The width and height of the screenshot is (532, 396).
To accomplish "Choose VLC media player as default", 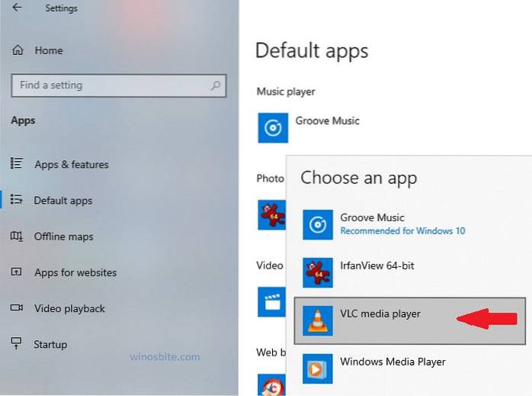I will pyautogui.click(x=380, y=314).
